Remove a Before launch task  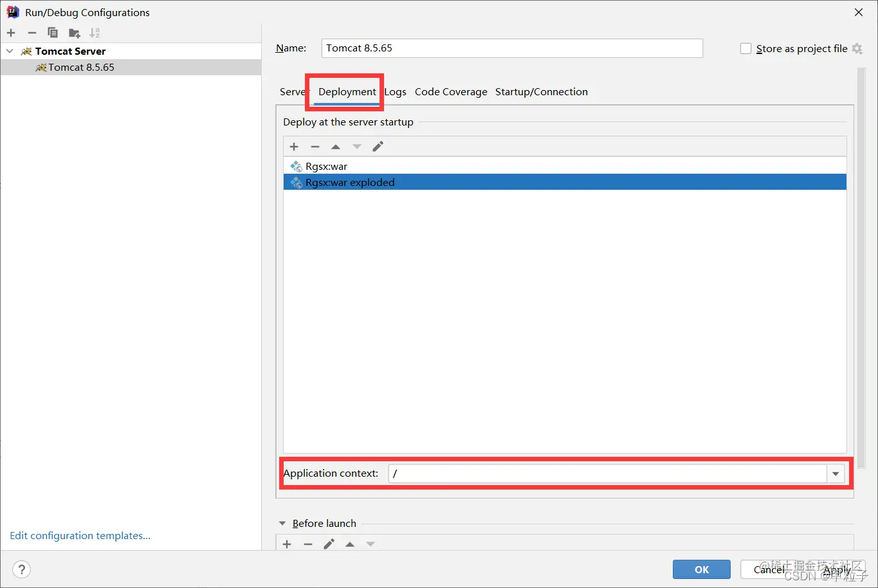308,544
